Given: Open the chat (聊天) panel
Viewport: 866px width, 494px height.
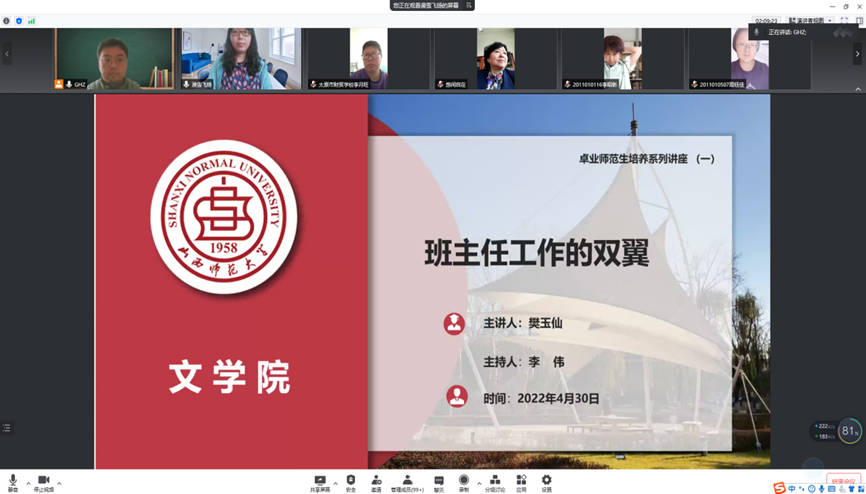Looking at the screenshot, I should pos(439,481).
